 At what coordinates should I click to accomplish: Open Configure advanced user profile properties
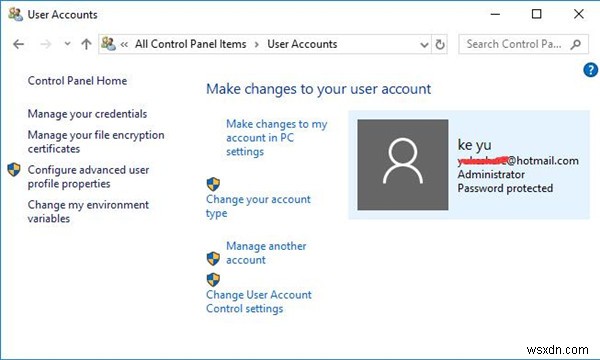click(88, 177)
